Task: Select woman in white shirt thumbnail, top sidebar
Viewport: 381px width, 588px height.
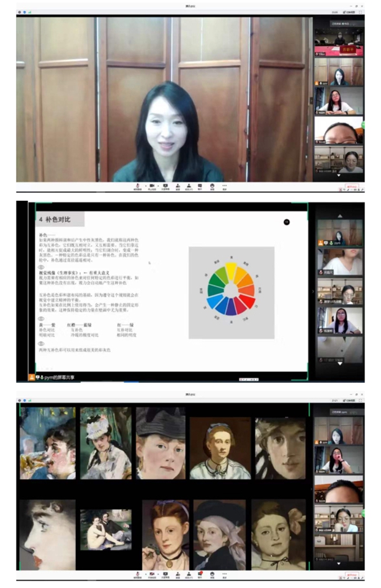Action: [339, 101]
